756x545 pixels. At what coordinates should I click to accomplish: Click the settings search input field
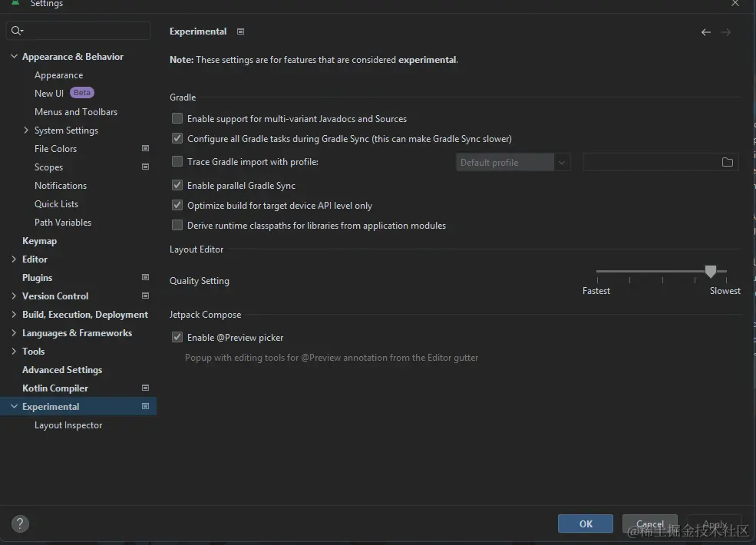point(84,31)
